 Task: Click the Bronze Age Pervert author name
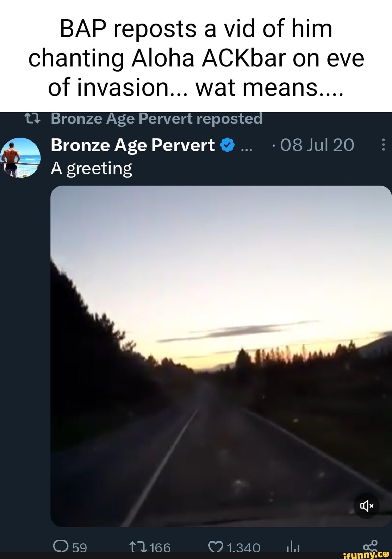coord(133,145)
